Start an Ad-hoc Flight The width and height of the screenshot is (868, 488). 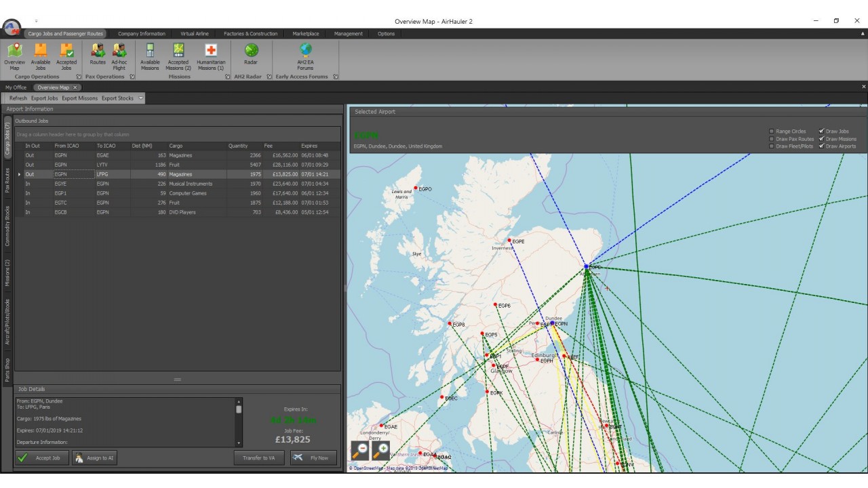point(119,54)
